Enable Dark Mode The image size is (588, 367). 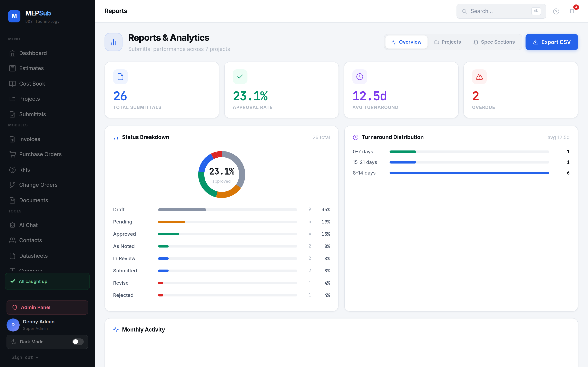tap(78, 342)
